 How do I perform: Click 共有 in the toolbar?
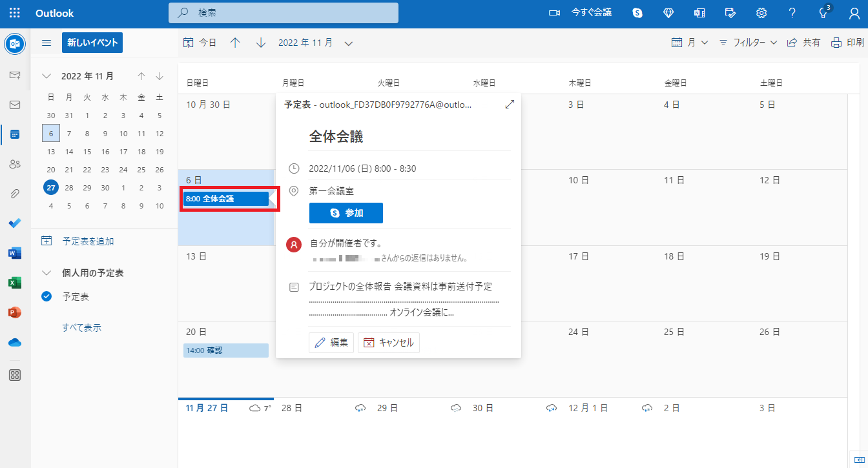[803, 43]
